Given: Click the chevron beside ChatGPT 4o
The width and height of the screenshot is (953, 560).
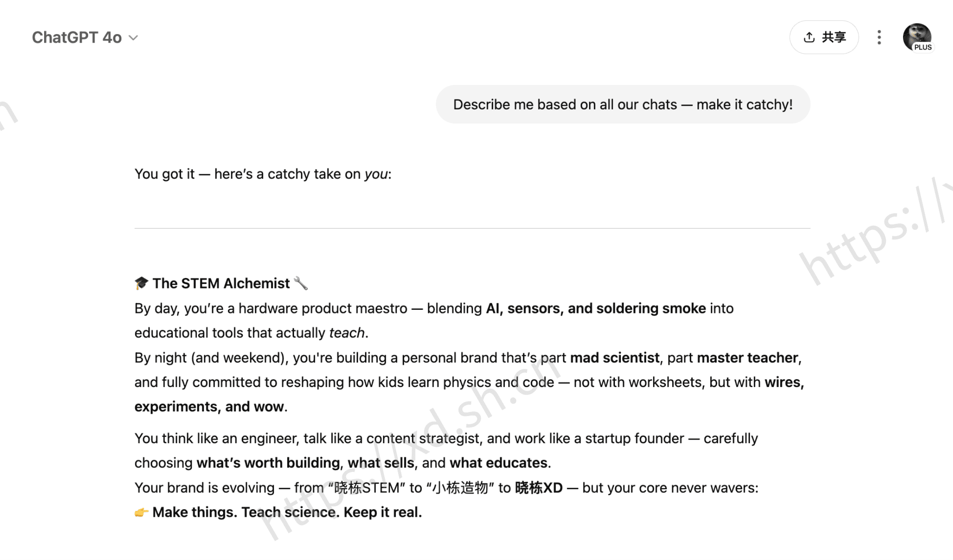Looking at the screenshot, I should pos(133,38).
